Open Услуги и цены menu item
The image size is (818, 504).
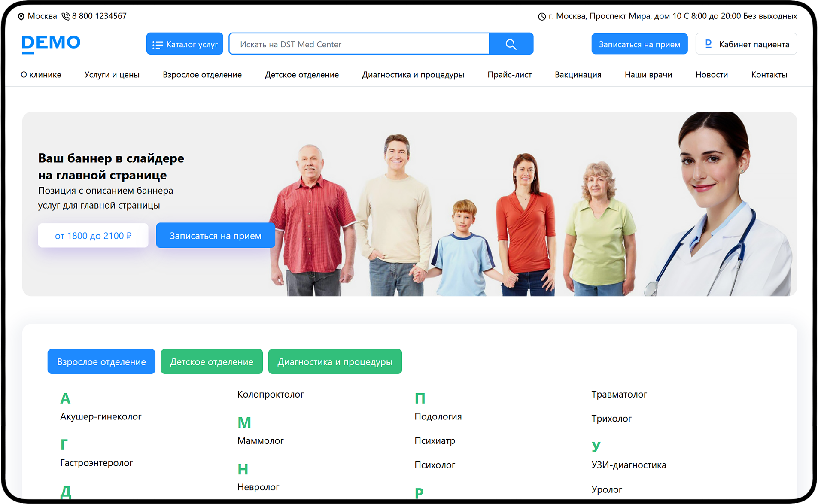112,75
